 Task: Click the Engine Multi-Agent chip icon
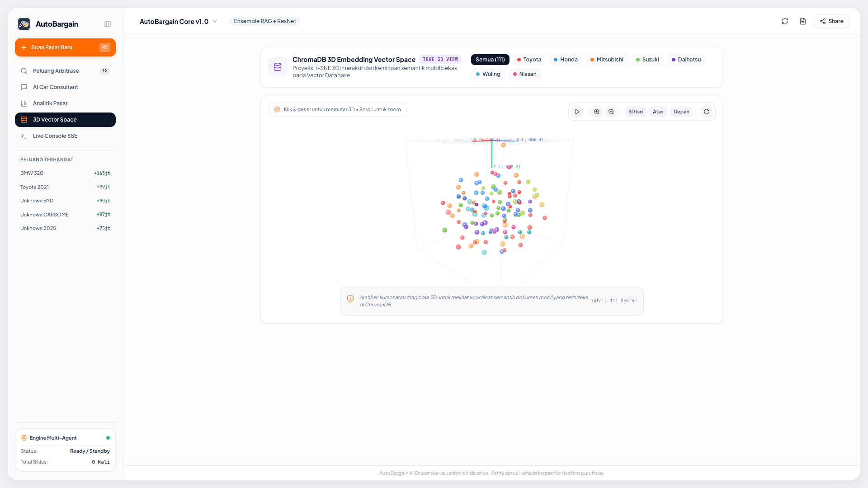pyautogui.click(x=24, y=438)
